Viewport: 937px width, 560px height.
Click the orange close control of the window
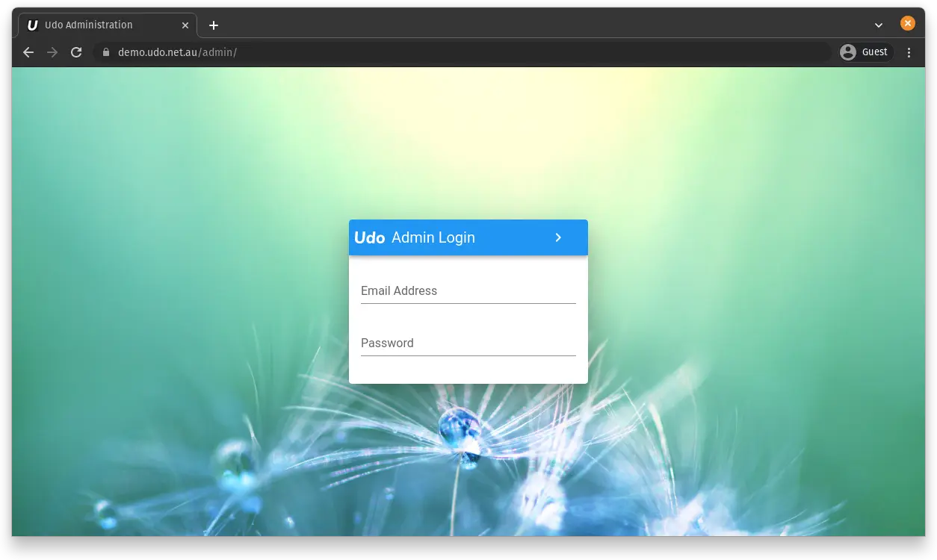(907, 22)
